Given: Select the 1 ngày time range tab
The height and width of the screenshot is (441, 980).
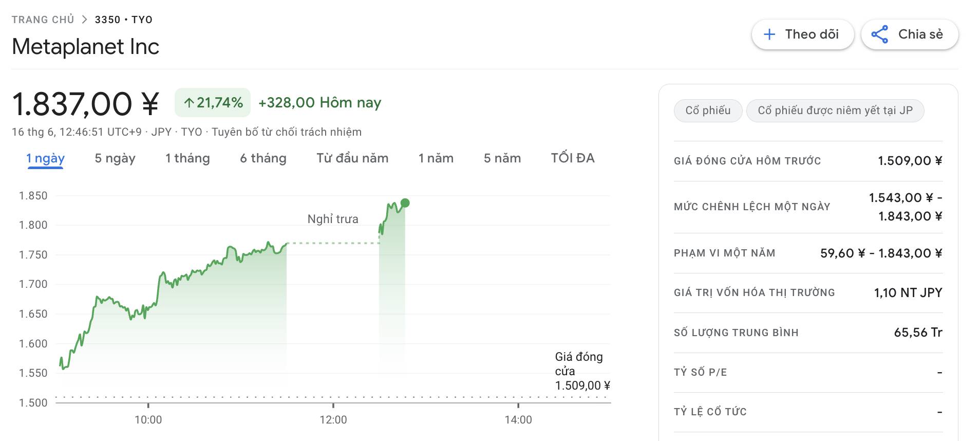Looking at the screenshot, I should (x=45, y=158).
